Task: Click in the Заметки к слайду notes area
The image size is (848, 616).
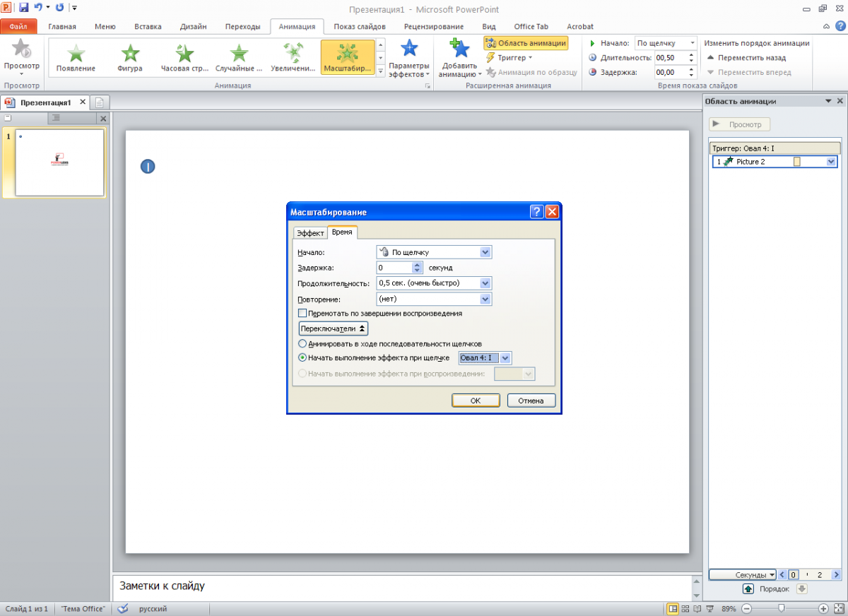Action: coord(401,587)
